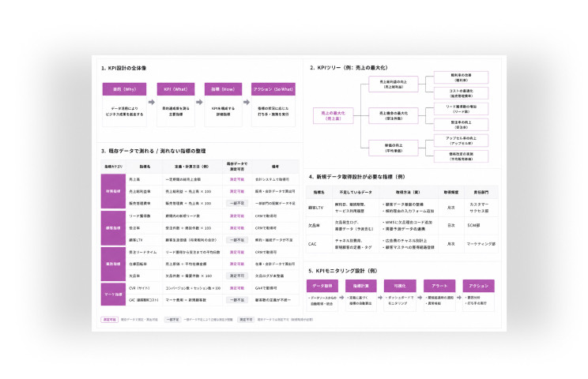Click the arrow between 可視化 and アラート

[x=420, y=298]
